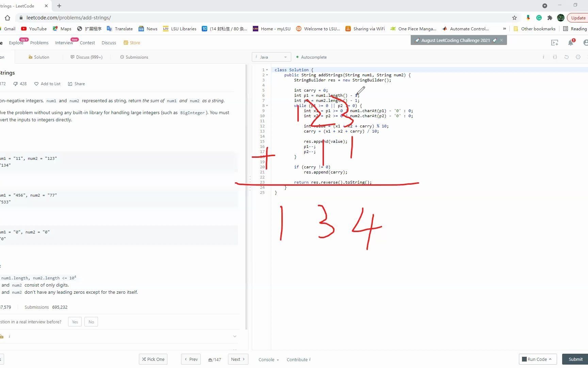The image size is (588, 368).
Task: Open the playground terminal icon
Action: pos(555,43)
